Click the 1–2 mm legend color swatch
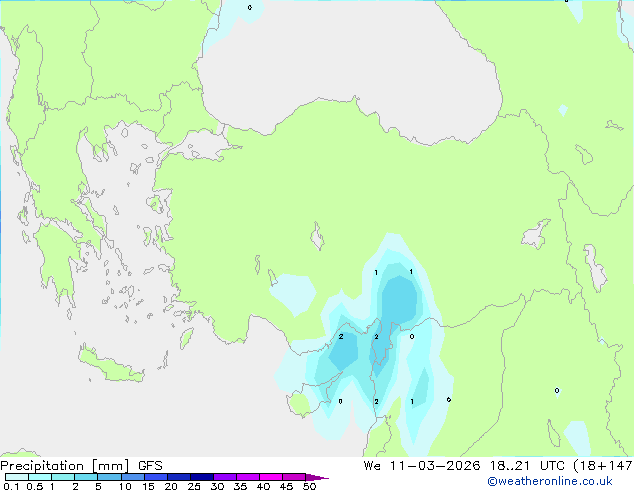634x490 pixels. 63,477
